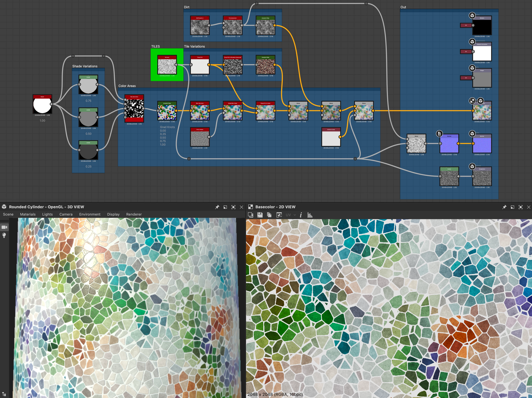532x398 pixels.
Task: Show image info via the i icon
Action: [x=301, y=215]
